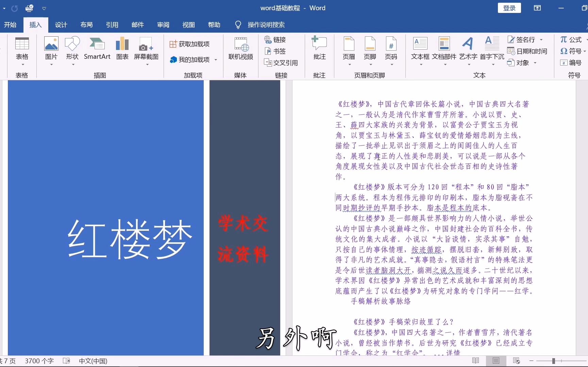Expand the 我的加载项 dropdown arrow
Viewport: 588px width, 367px height.
216,60
